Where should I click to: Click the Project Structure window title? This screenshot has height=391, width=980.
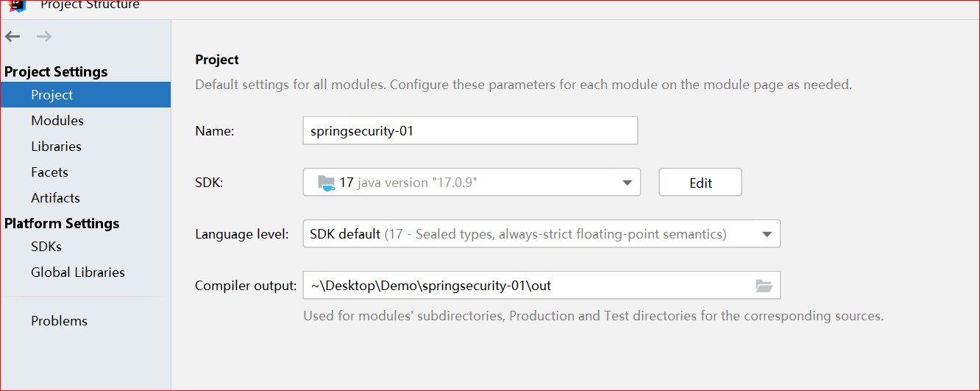point(90,5)
